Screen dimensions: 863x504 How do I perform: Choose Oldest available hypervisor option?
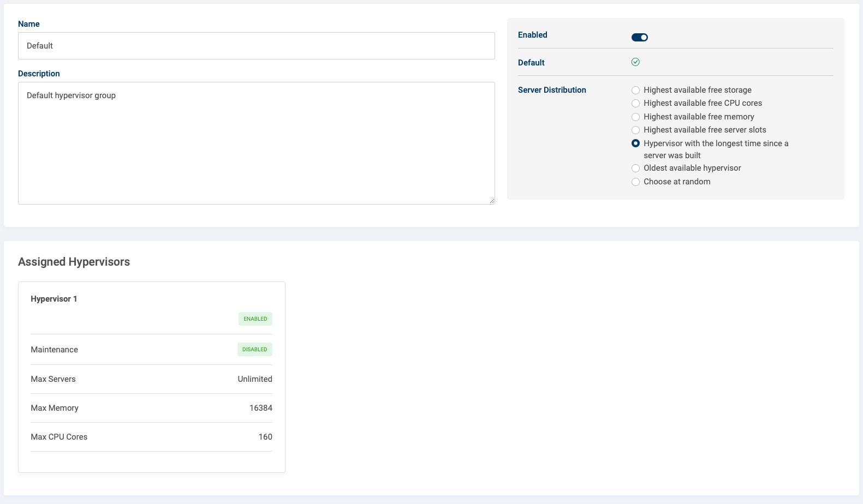pos(635,168)
